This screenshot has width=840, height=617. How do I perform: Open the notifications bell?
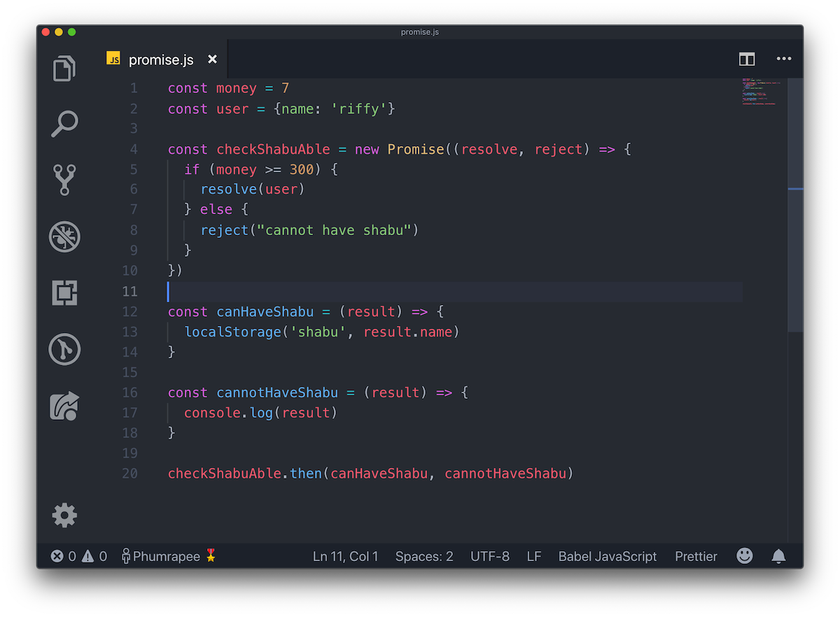(778, 556)
